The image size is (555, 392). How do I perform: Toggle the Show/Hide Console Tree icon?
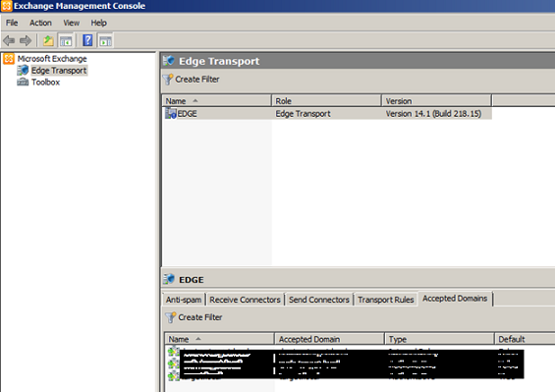(66, 40)
